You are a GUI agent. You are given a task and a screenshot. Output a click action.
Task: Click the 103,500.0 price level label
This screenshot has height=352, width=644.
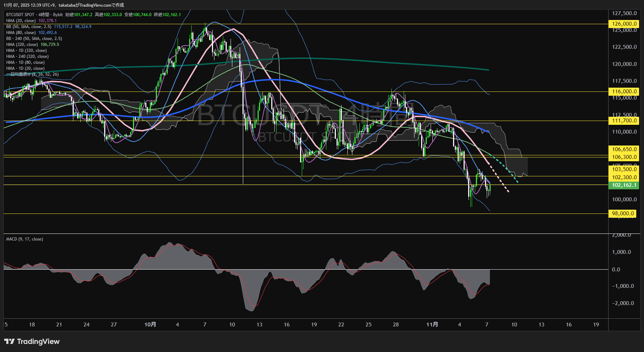(624, 169)
